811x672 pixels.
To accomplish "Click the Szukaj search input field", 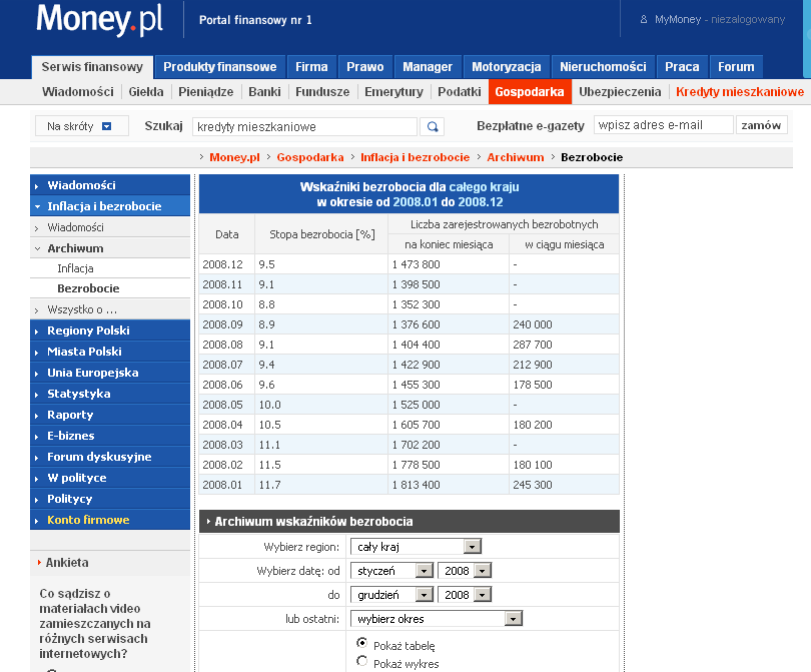I will pyautogui.click(x=305, y=126).
